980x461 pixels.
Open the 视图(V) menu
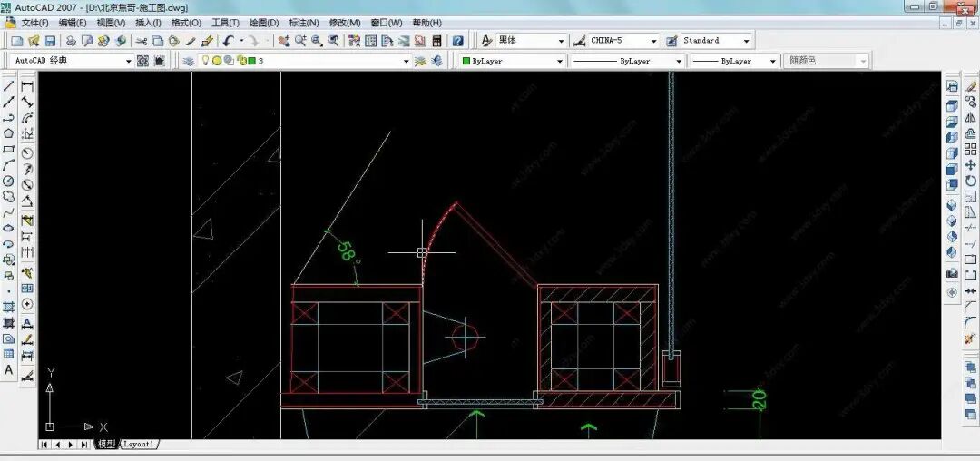coord(112,23)
